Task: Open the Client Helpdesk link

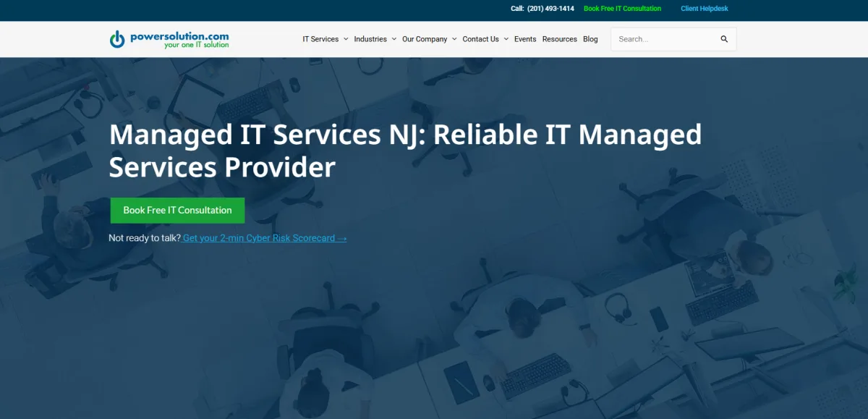Action: (705, 9)
